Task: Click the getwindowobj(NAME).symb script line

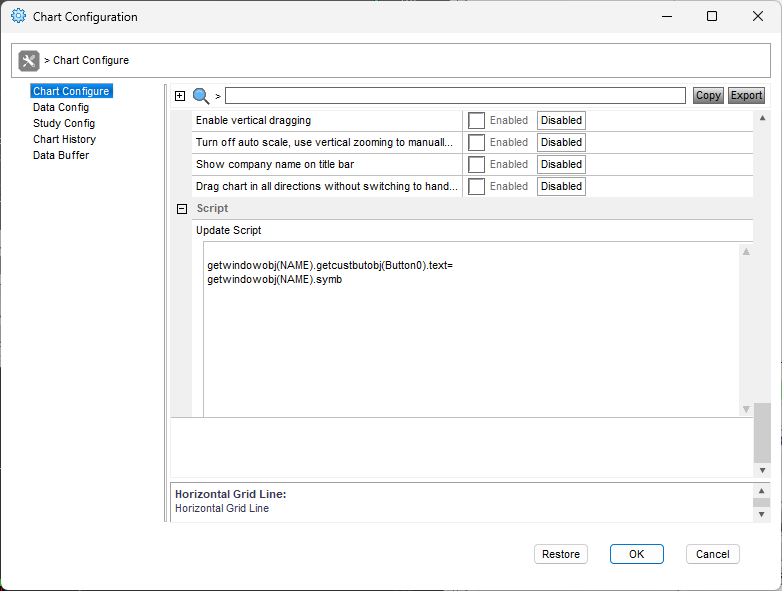Action: coord(275,279)
